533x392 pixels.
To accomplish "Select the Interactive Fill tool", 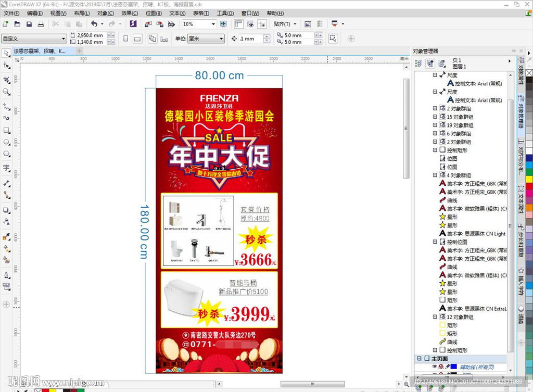I will point(6,248).
